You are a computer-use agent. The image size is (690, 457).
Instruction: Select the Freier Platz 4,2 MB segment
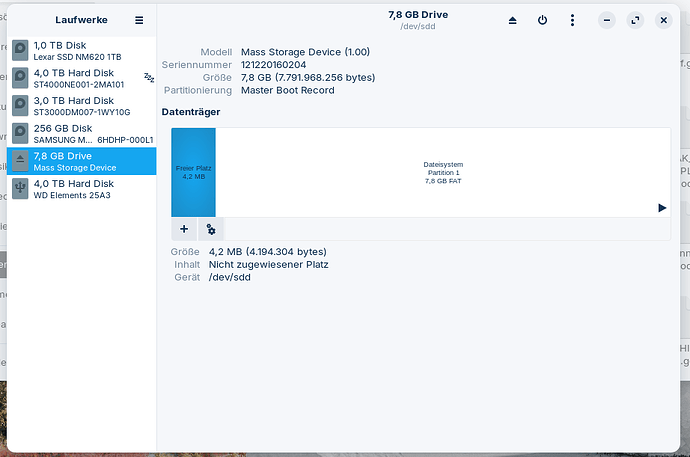point(193,171)
